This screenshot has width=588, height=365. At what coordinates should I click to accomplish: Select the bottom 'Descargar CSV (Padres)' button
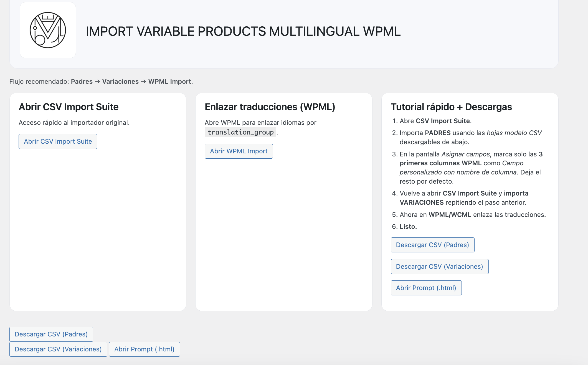[x=51, y=334]
